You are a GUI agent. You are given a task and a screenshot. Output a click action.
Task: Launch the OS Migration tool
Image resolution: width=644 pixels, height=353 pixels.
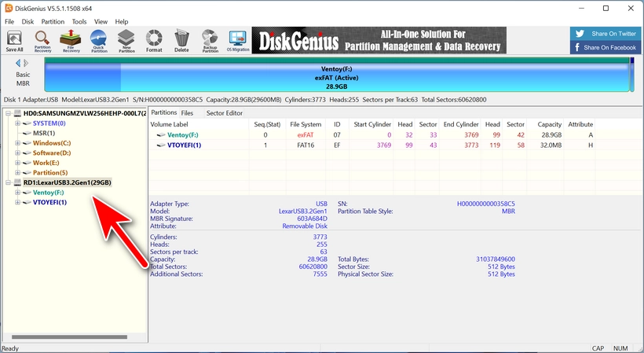tap(238, 41)
